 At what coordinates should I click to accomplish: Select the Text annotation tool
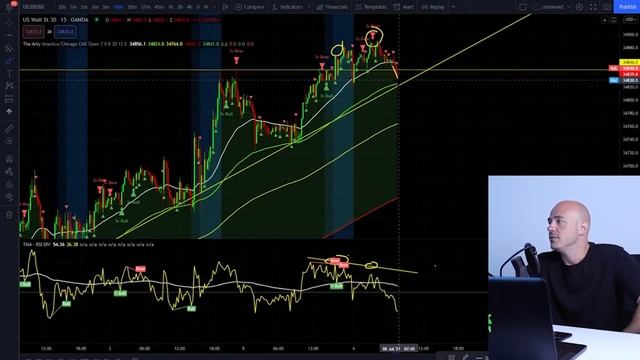pos(9,73)
